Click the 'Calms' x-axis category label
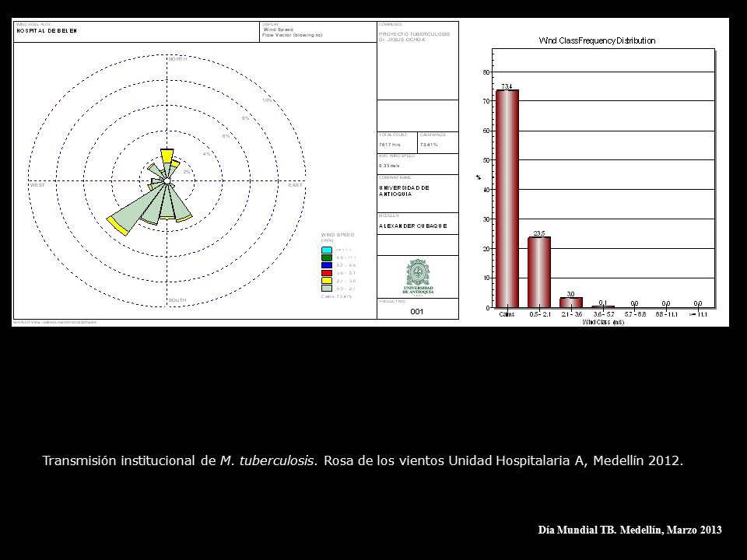 (x=507, y=314)
